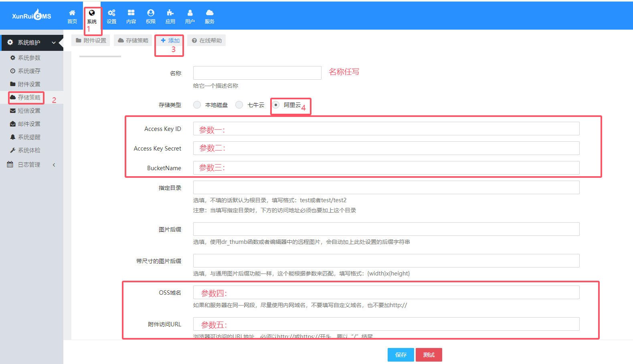Open the 首页 home icon

pos(72,13)
